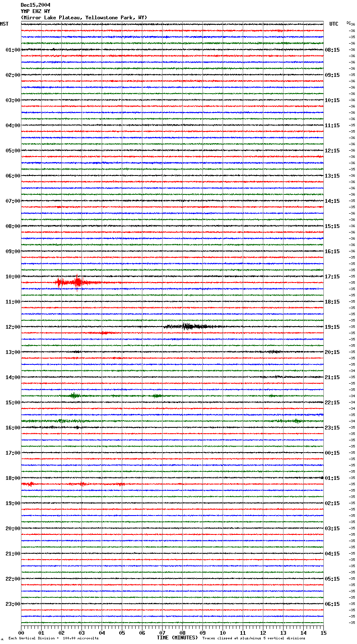This screenshot has height=644, width=357.
Task: Click the black event near minute 12.5 on 13:00 trace
Action: (274, 352)
